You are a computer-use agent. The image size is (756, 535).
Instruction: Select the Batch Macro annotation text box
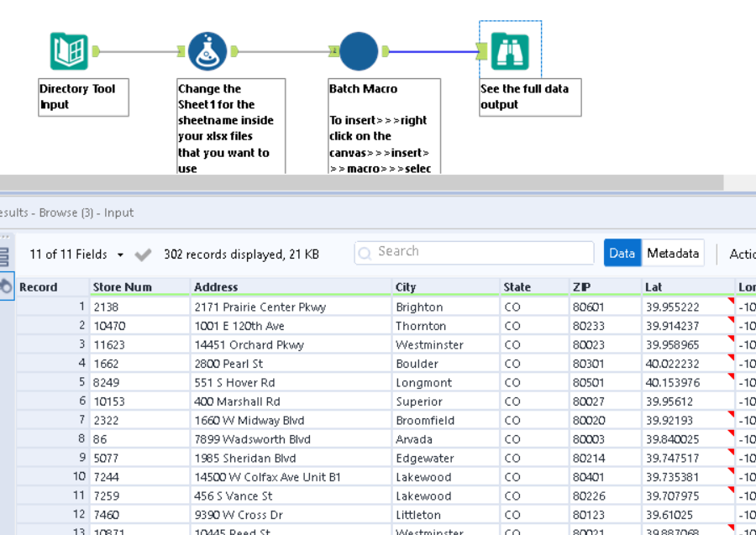tap(384, 126)
